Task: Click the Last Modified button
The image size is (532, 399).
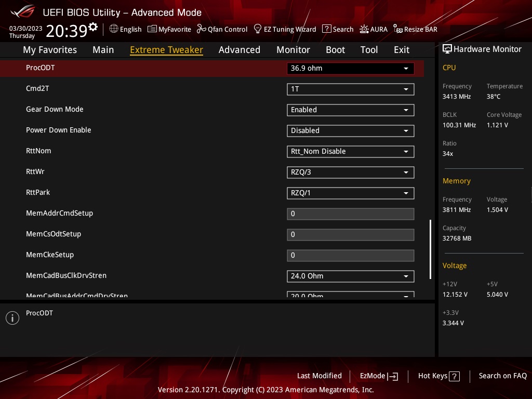Action: click(x=320, y=376)
